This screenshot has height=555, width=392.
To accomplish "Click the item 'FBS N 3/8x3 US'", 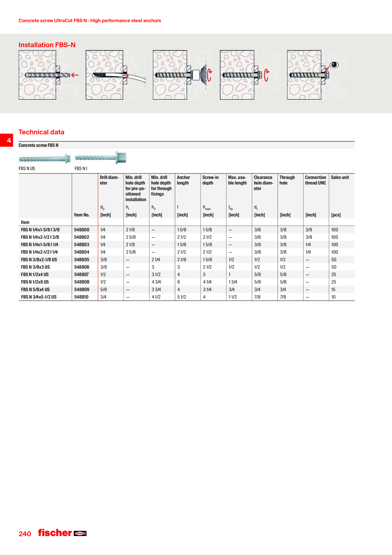I will [35, 267].
